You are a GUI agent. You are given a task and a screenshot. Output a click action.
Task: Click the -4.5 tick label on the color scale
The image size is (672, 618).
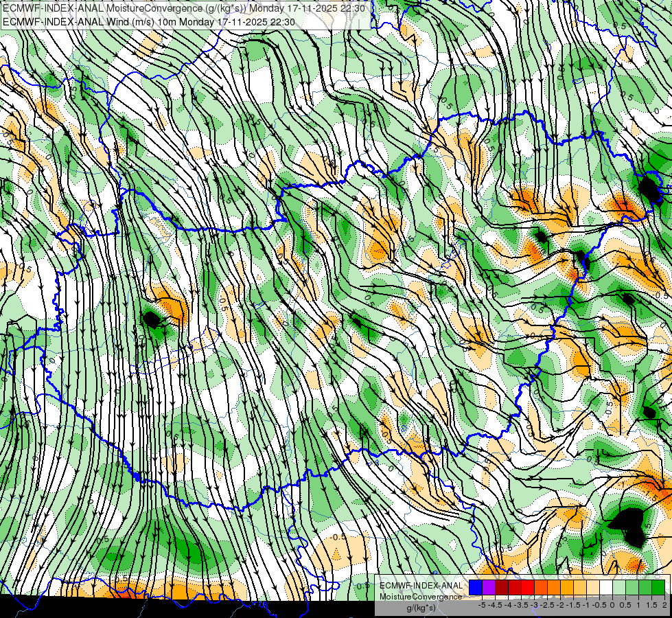pos(495,605)
